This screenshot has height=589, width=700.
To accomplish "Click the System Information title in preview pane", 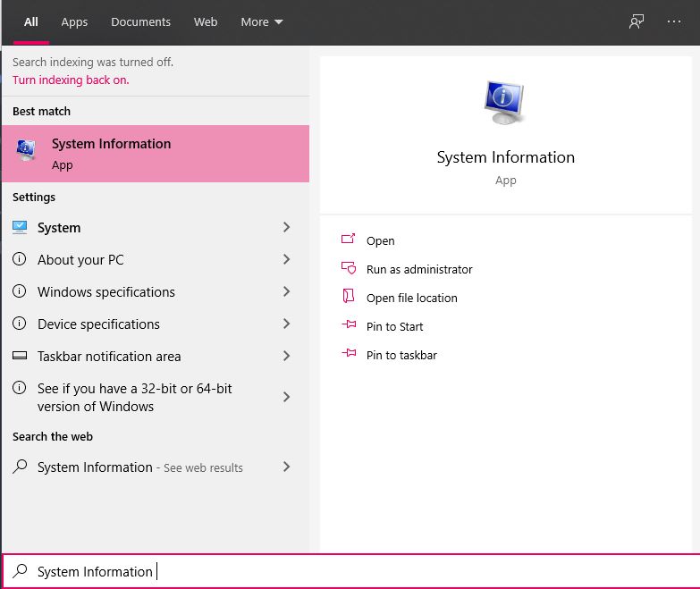I will point(505,157).
